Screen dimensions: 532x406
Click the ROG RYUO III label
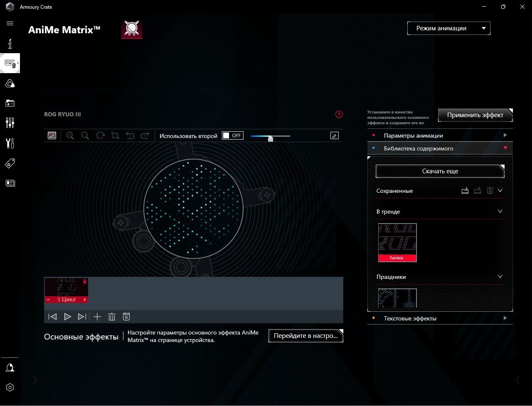[62, 114]
